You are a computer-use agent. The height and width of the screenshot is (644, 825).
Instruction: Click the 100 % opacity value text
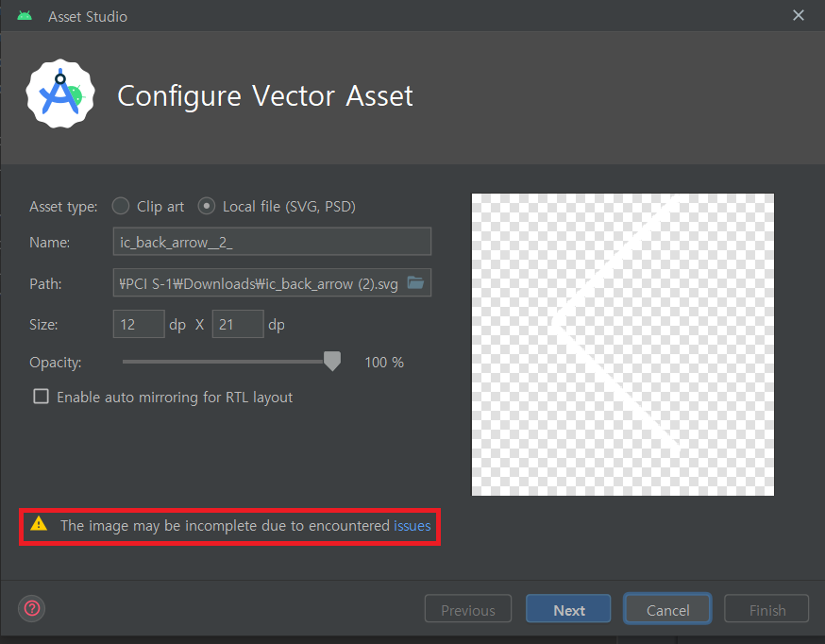point(384,362)
